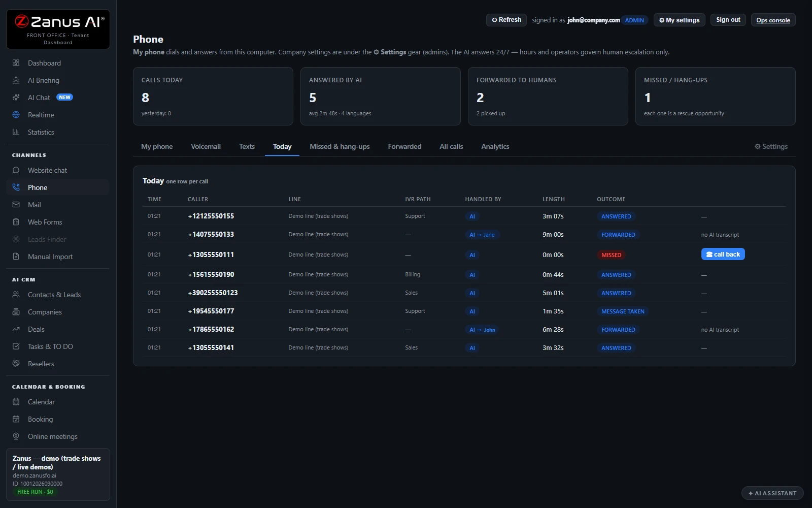Open Statistics bar chart icon
The image size is (812, 508).
tap(16, 132)
